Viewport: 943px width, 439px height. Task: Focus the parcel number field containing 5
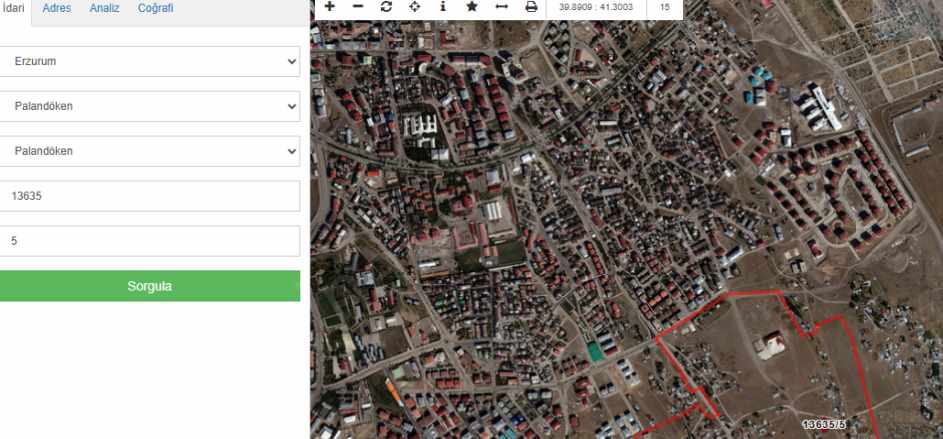(x=149, y=241)
